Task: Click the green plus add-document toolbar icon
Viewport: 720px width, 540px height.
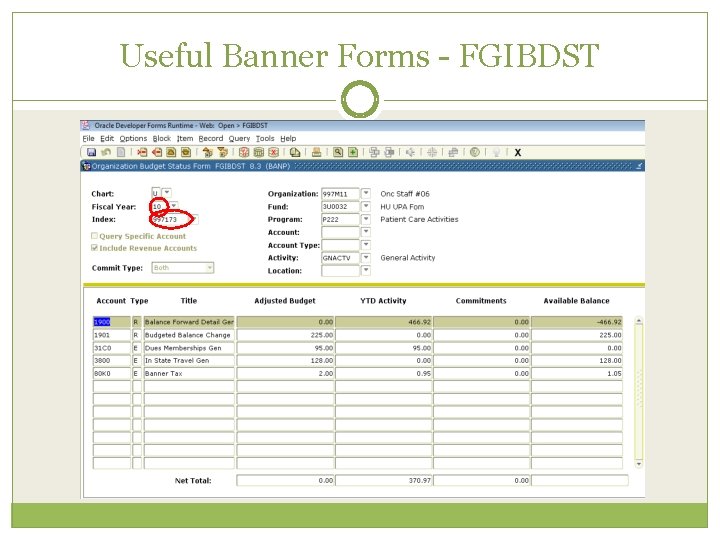Action: pos(353,152)
